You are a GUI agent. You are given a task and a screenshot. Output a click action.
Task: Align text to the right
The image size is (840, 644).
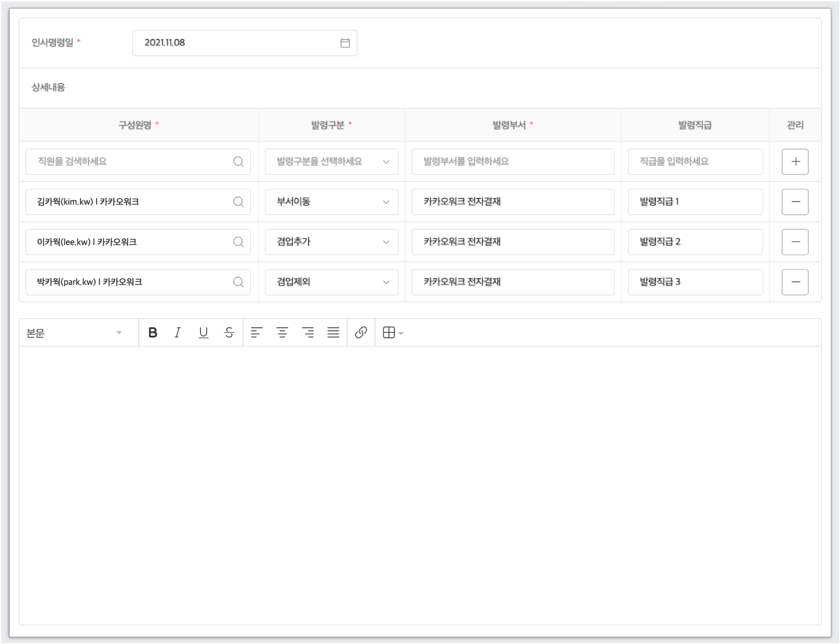point(308,332)
